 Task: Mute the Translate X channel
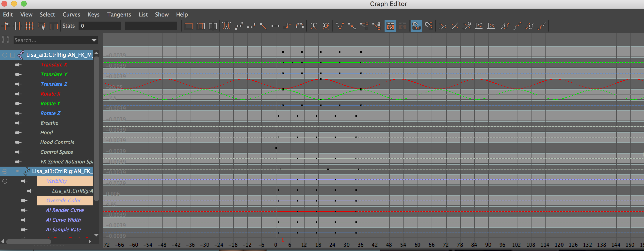[18, 65]
